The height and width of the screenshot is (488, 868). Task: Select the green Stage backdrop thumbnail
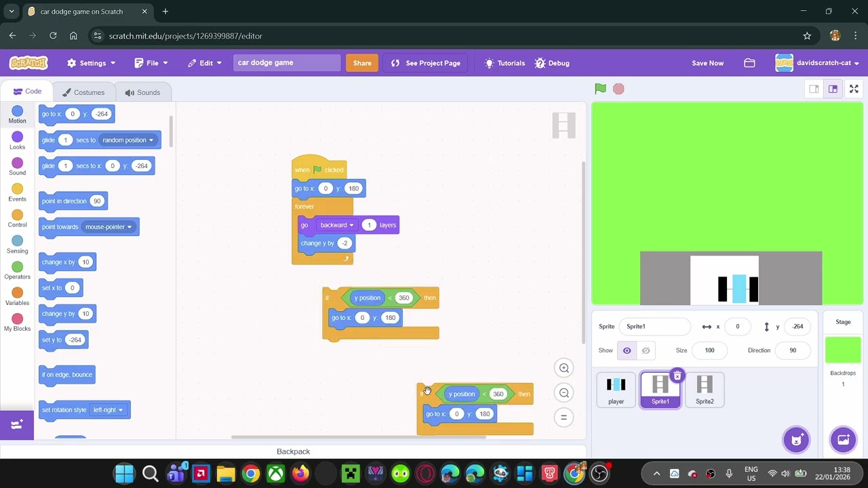click(843, 350)
